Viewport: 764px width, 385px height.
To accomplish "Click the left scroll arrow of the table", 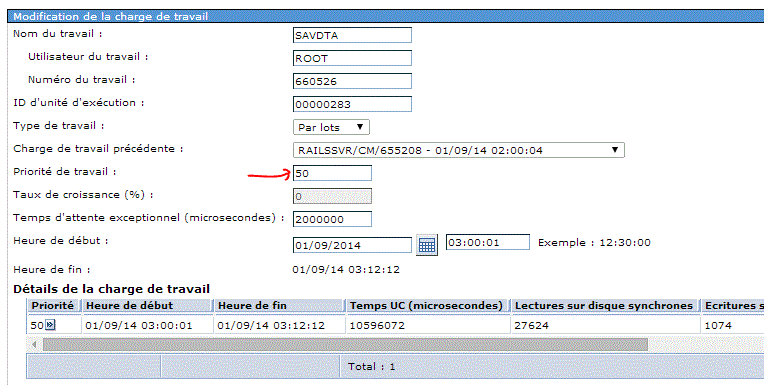I will click(34, 345).
